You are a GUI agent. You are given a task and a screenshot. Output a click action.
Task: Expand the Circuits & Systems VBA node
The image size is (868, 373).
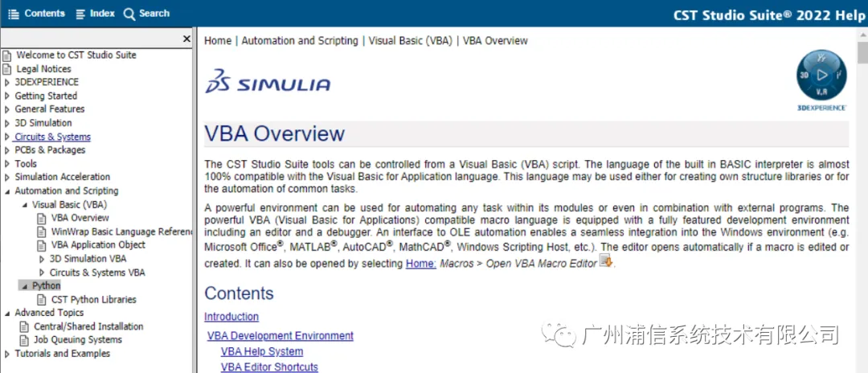pos(42,273)
